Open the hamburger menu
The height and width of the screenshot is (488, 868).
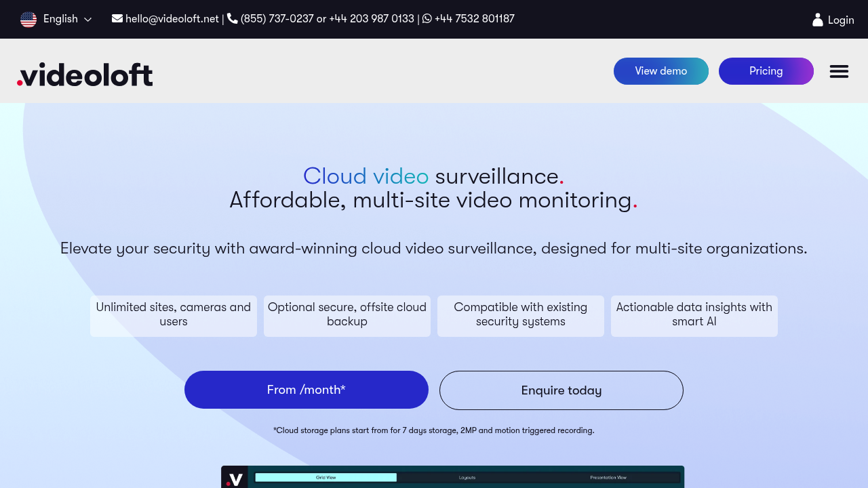[x=839, y=71]
